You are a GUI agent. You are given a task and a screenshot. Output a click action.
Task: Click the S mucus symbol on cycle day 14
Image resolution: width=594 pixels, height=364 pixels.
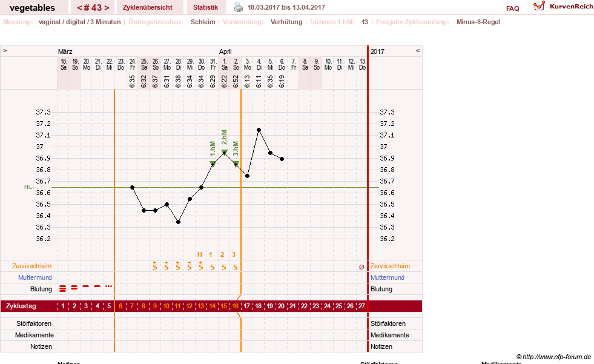(213, 267)
